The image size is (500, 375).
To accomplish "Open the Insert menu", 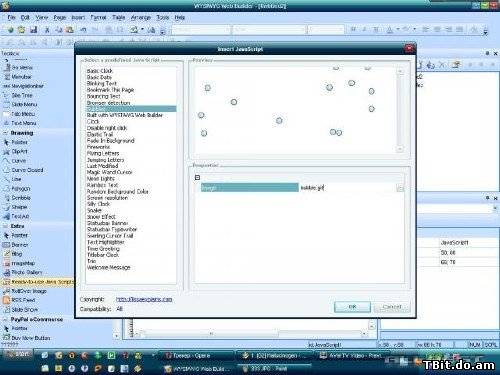I will (78, 17).
